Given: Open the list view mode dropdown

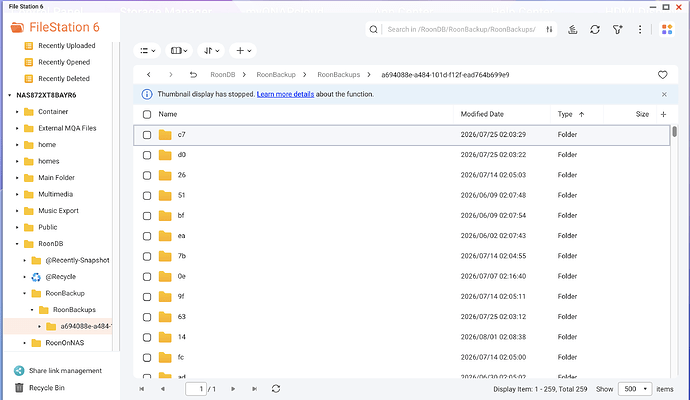Looking at the screenshot, I should click(147, 51).
